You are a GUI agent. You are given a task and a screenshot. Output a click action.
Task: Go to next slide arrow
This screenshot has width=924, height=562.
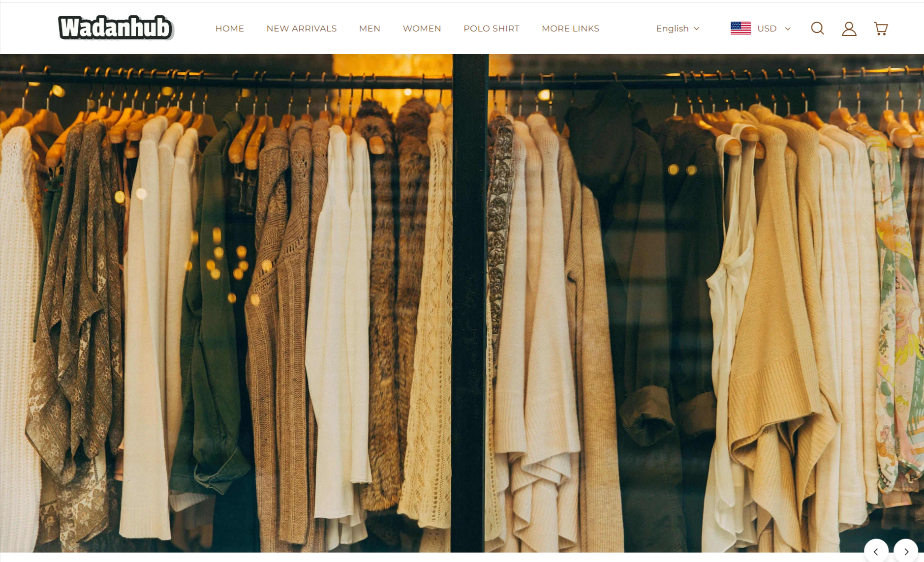click(x=906, y=551)
